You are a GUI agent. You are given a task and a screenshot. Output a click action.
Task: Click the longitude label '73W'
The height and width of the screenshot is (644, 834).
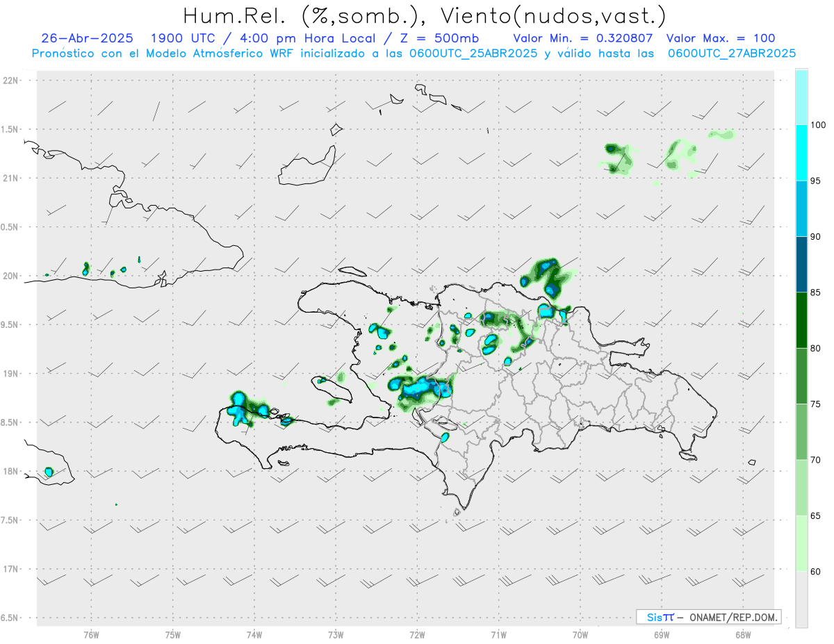coord(336,634)
